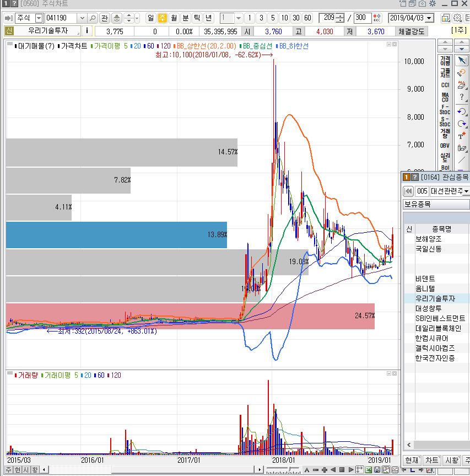Toggle the 60 interval button
This screenshot has width=470, height=476.
point(307,18)
